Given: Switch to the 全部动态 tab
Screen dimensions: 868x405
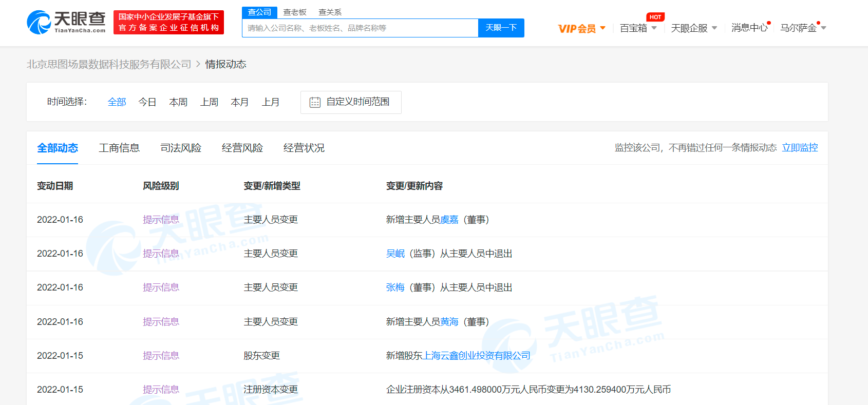Looking at the screenshot, I should tap(58, 148).
